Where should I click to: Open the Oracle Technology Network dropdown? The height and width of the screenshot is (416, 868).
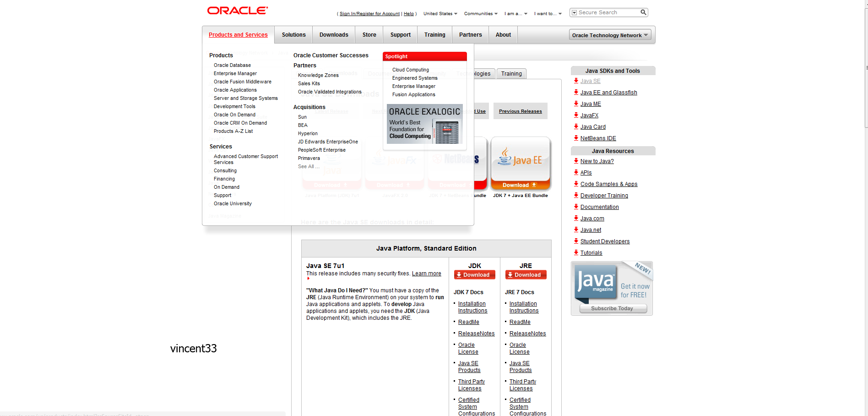(x=610, y=35)
